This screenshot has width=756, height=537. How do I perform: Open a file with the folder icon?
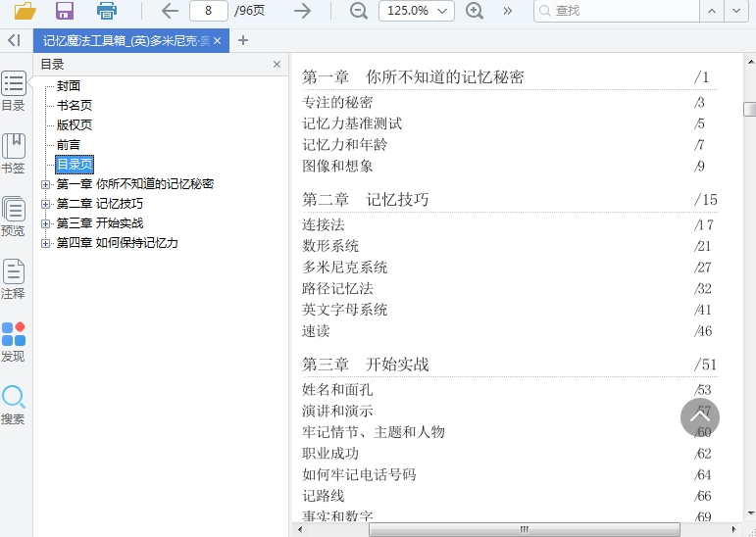(x=25, y=10)
